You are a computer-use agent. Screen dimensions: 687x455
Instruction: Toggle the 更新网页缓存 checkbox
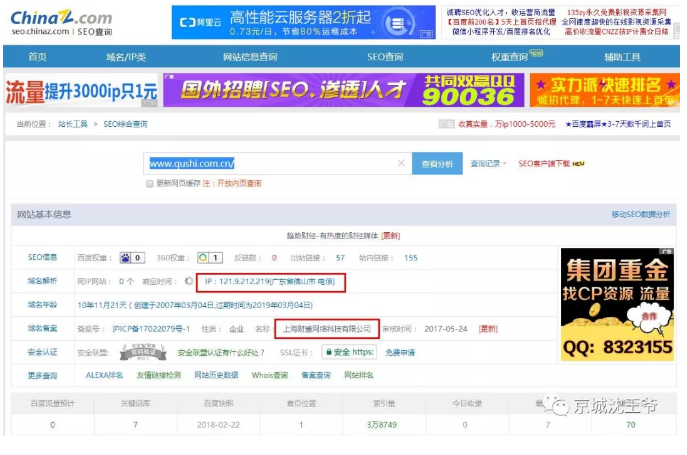pos(149,183)
